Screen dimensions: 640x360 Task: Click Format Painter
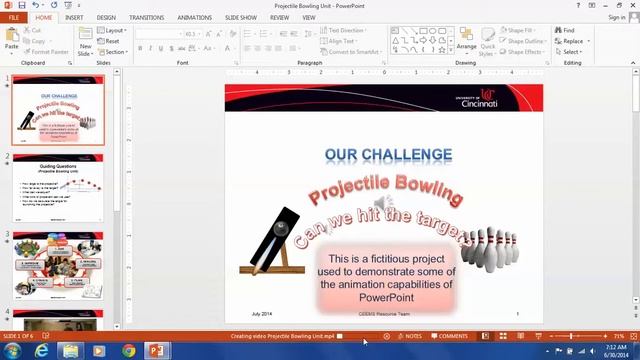(x=46, y=52)
